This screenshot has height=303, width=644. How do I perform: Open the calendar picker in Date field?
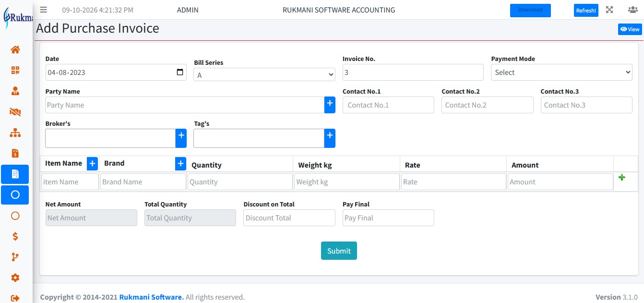coord(180,73)
